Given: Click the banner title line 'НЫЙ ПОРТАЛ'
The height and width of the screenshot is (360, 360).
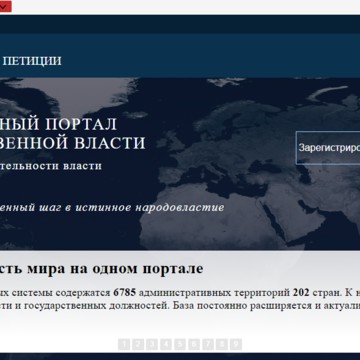Looking at the screenshot, I should click(58, 124).
